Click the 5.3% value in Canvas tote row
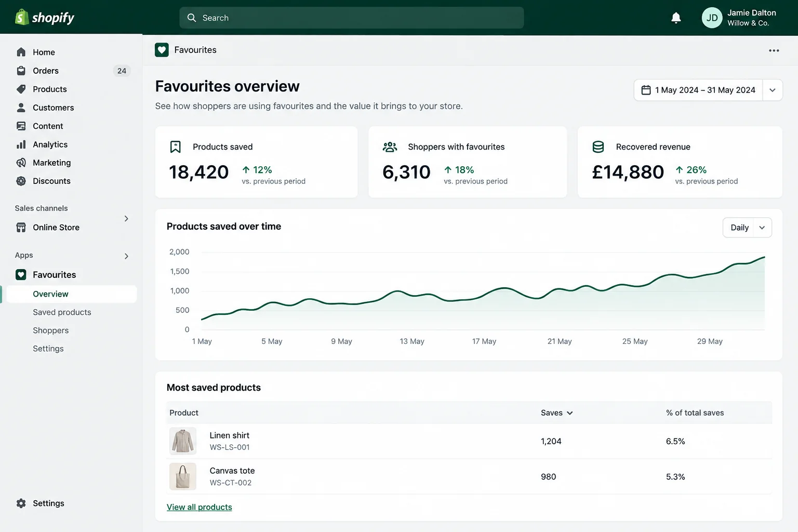 675,476
